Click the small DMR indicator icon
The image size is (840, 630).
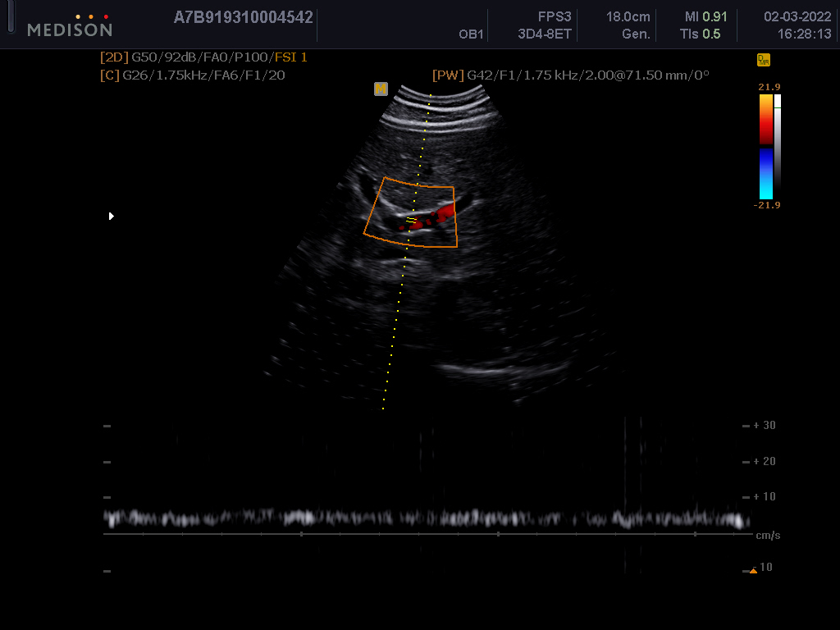click(x=763, y=60)
